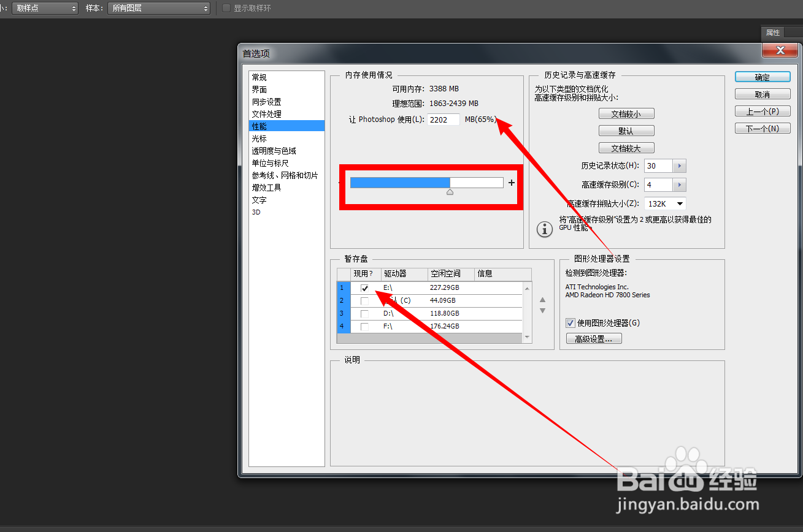Select 透明度与色域 preferences category
Screen dimensions: 803x532
286,151
